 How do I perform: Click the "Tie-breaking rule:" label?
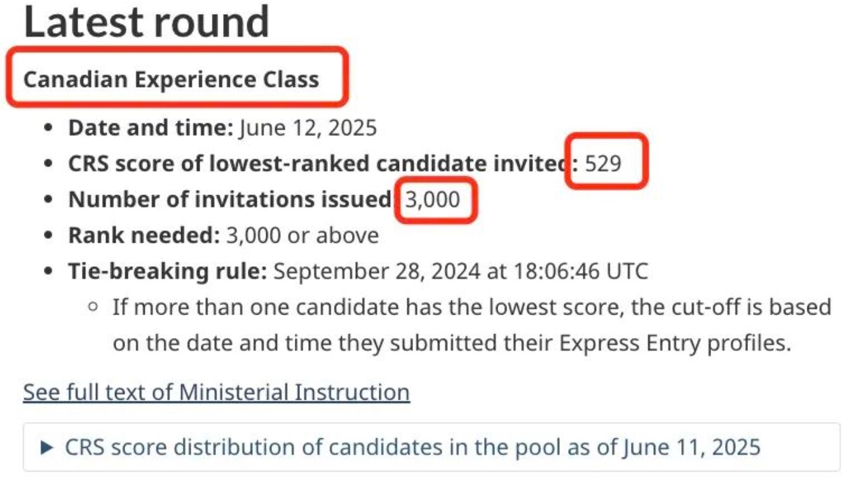coord(168,271)
